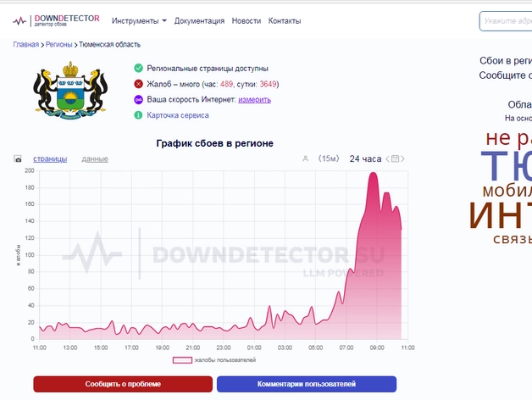This screenshot has width=532, height=400.
Task: Navigate to Главная breadcrumb
Action: (x=26, y=44)
